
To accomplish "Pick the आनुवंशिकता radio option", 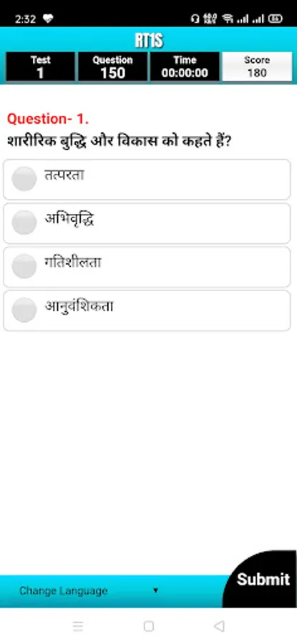I will coord(24,310).
